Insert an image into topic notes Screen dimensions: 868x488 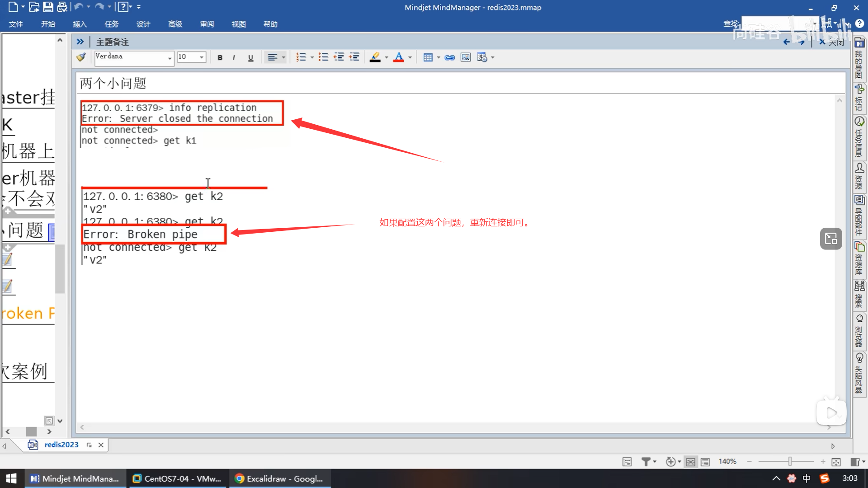coord(465,57)
